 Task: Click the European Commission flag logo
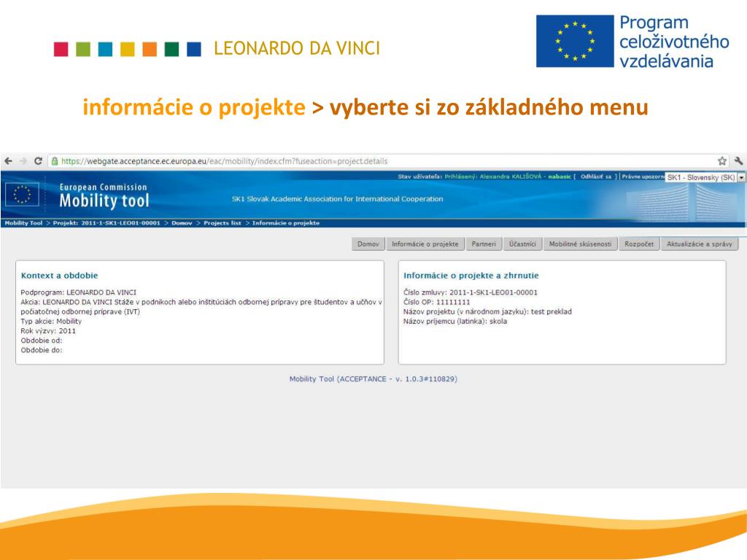tap(22, 195)
